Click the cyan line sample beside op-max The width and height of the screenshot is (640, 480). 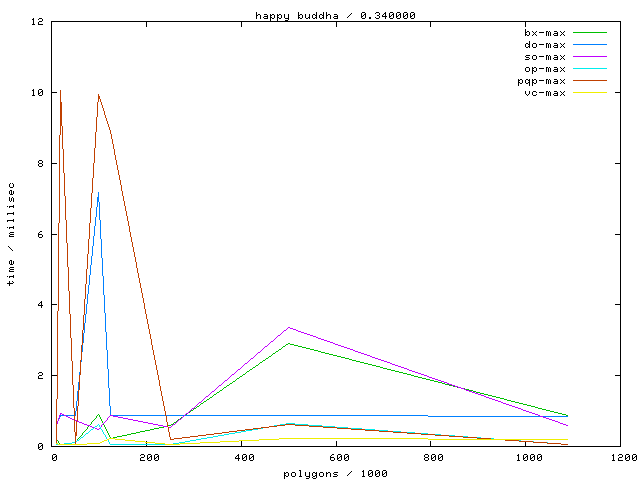coord(590,69)
